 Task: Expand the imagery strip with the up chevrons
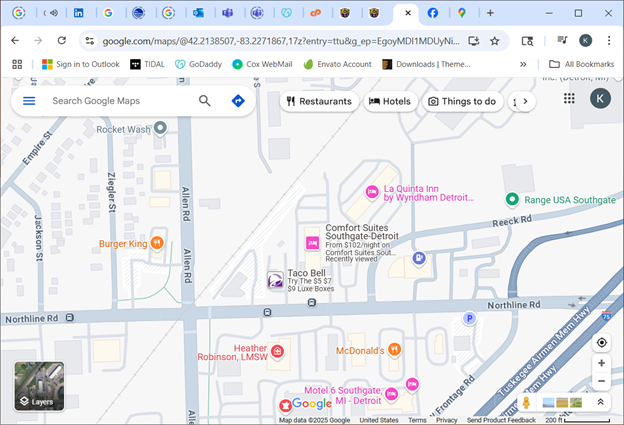pos(600,402)
